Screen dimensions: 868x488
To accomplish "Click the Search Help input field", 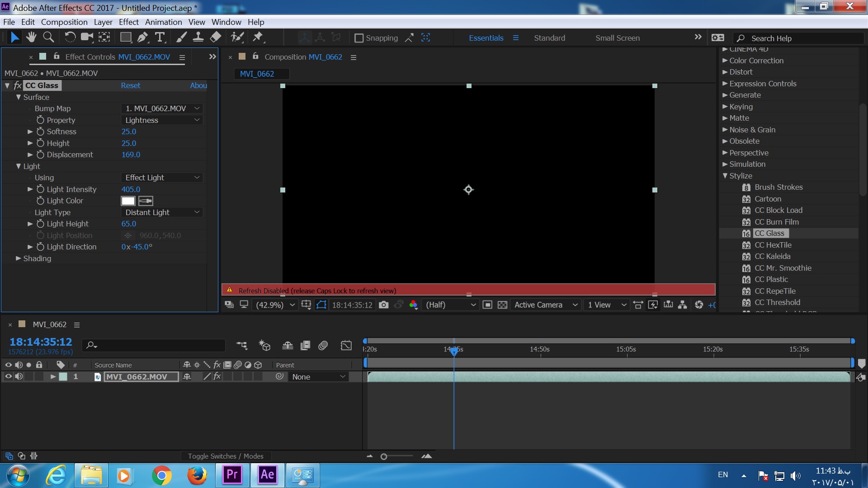I will click(799, 38).
